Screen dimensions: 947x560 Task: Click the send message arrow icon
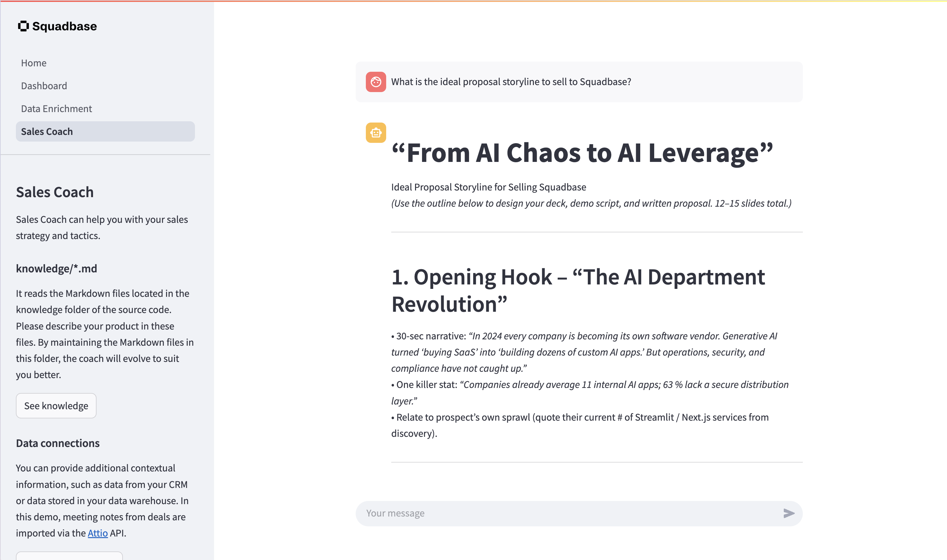point(789,513)
